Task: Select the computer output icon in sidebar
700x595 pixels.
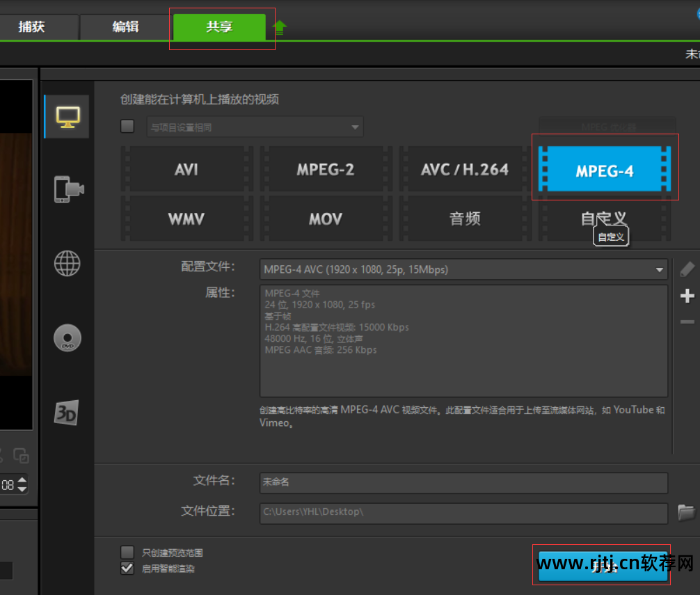Action: (x=66, y=116)
